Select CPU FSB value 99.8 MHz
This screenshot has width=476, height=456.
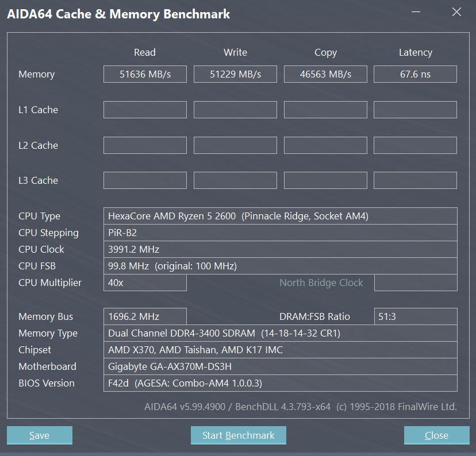point(281,266)
